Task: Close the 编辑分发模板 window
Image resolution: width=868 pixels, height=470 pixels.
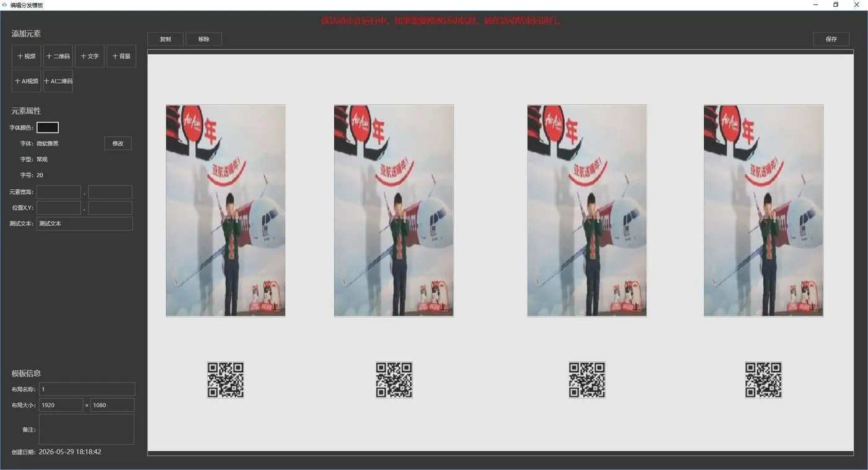Action: [x=857, y=5]
